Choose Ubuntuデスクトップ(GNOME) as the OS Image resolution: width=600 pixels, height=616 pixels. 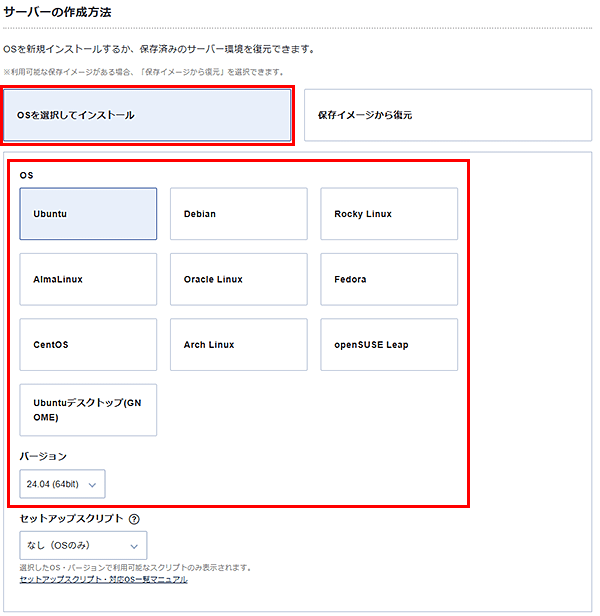tap(88, 410)
